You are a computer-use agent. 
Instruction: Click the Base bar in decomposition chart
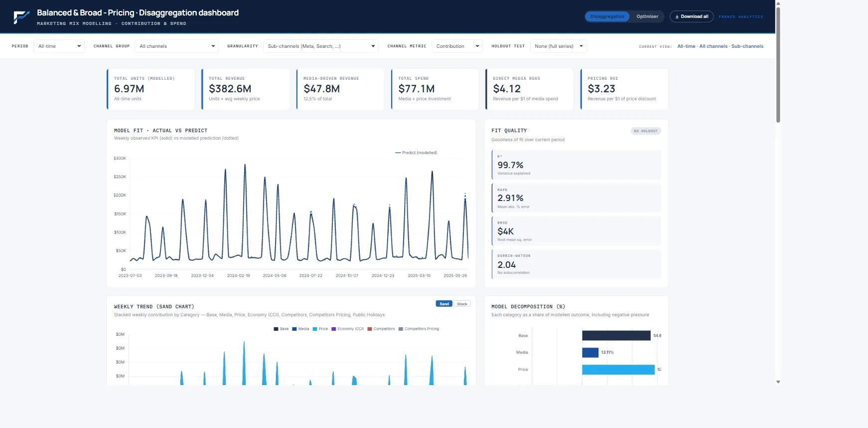pos(616,336)
